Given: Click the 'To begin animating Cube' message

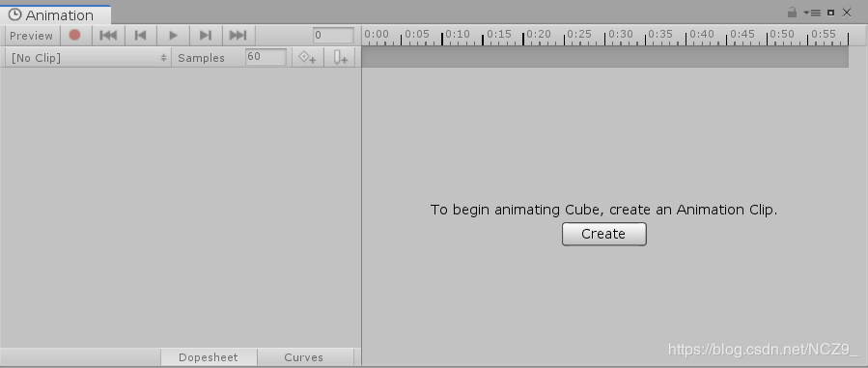Looking at the screenshot, I should 604,210.
